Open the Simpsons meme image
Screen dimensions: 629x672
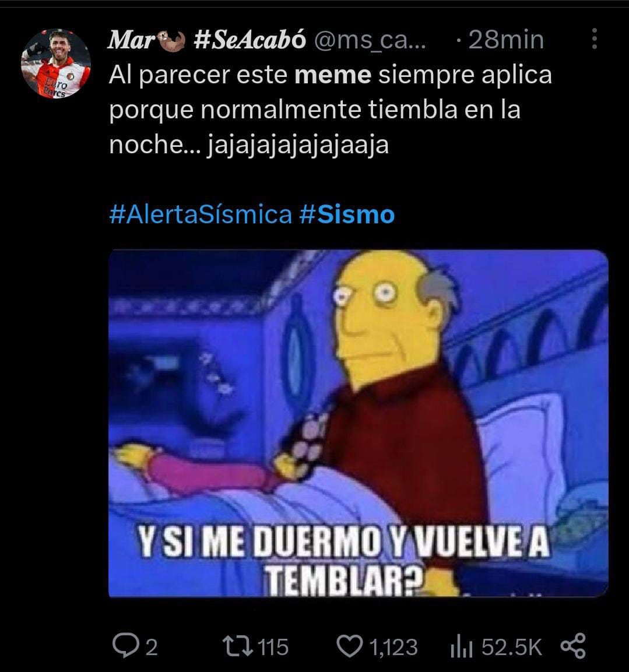click(359, 424)
